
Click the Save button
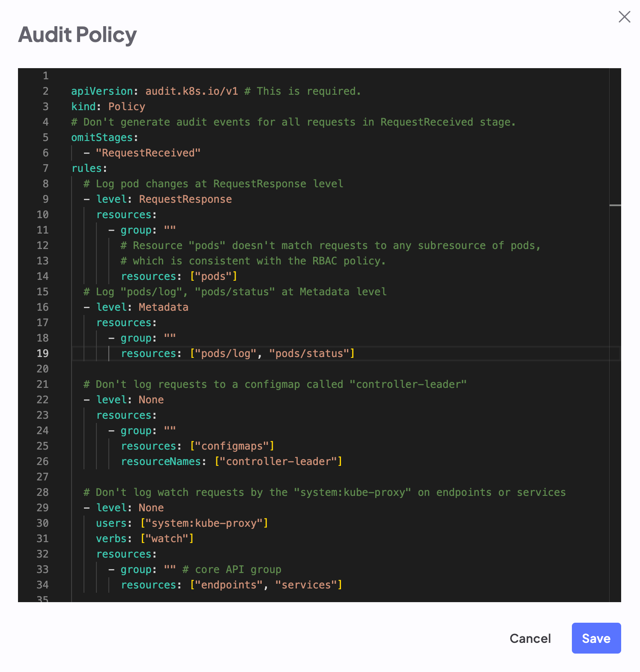[596, 638]
